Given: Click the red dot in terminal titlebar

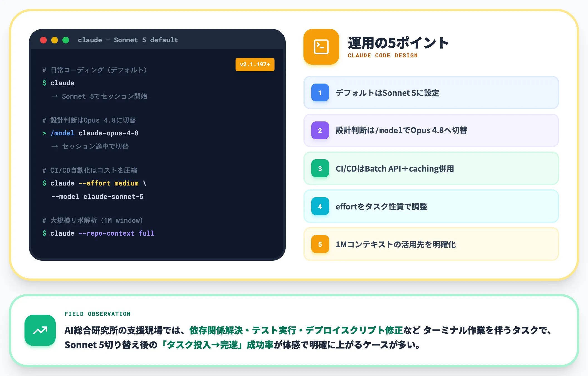Looking at the screenshot, I should point(43,40).
